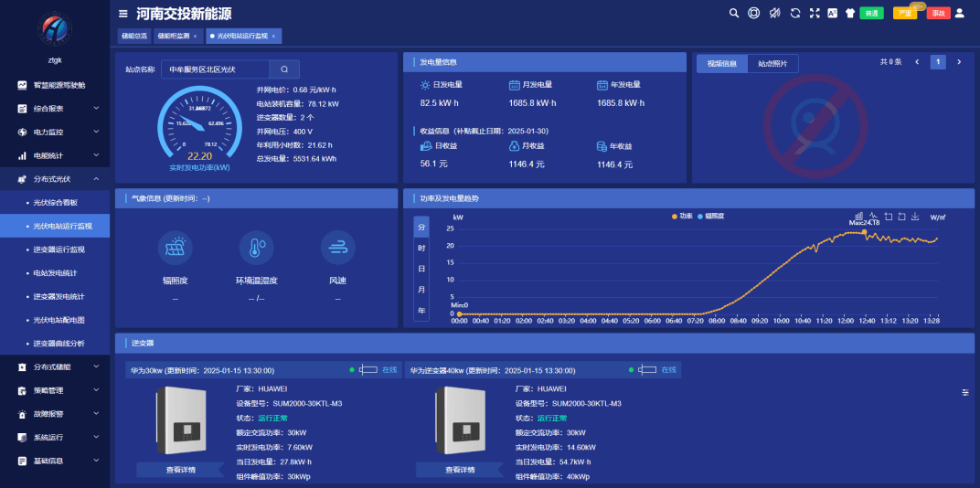Click page number 1 in video pager
980x488 pixels.
(x=938, y=62)
